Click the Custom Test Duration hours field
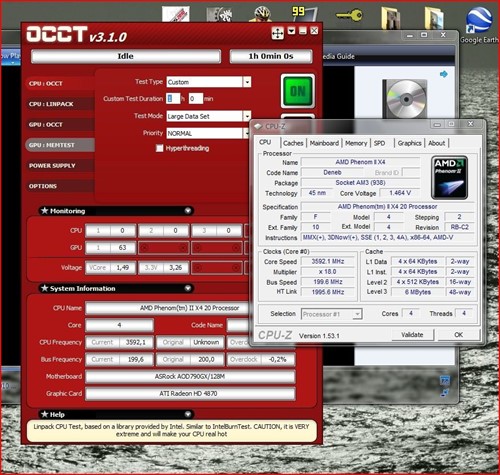The image size is (500, 475). 173,99
